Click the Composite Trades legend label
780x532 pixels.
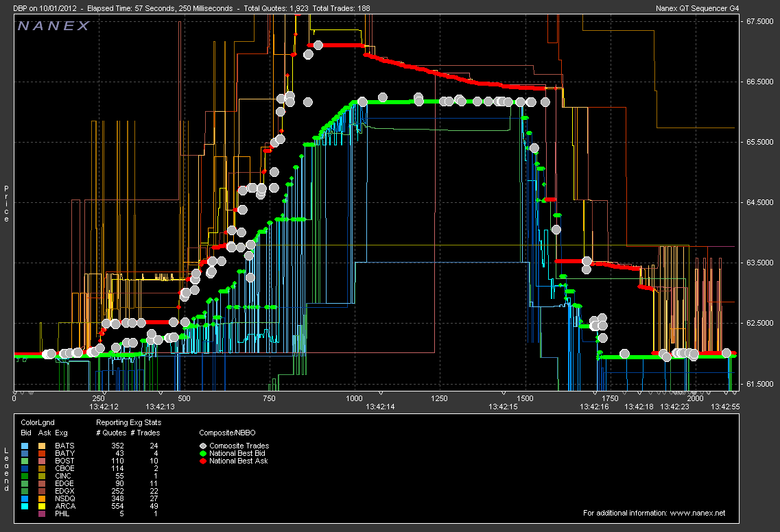[239, 446]
